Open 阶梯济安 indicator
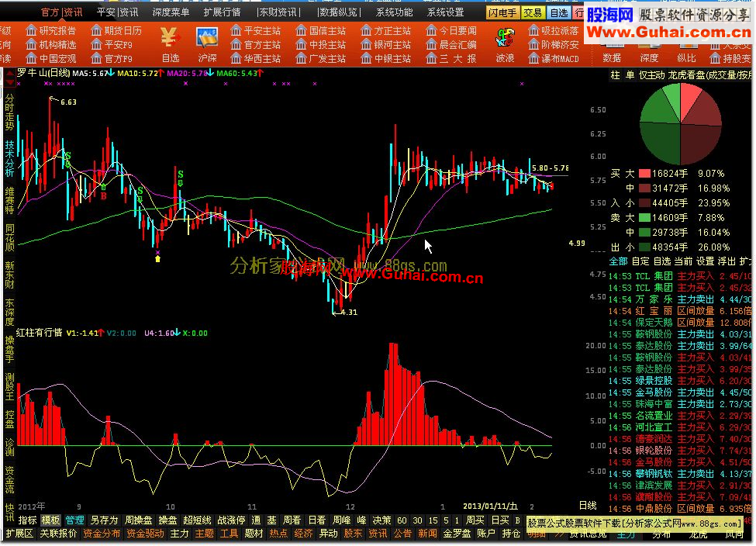 click(553, 45)
